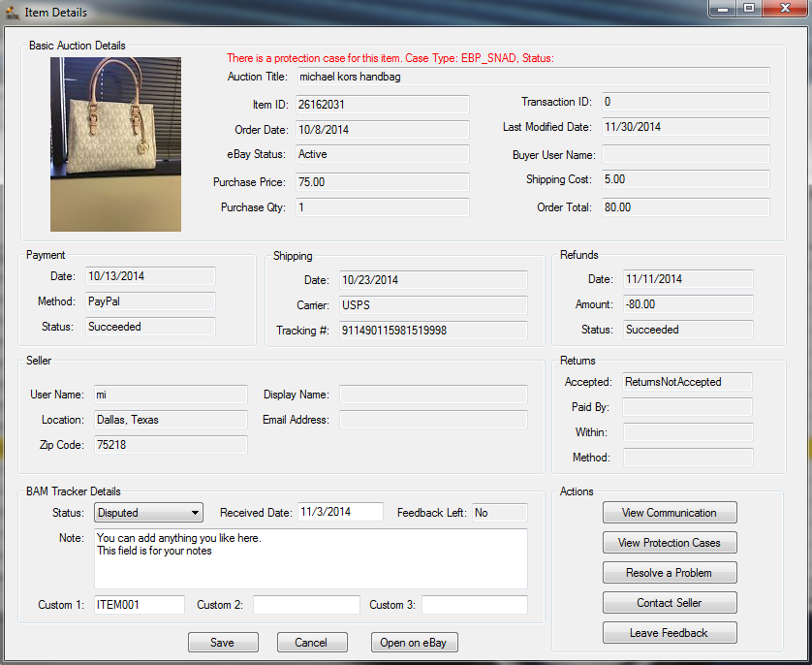812x665 pixels.
Task: Click the Auction Title field
Action: pos(533,77)
